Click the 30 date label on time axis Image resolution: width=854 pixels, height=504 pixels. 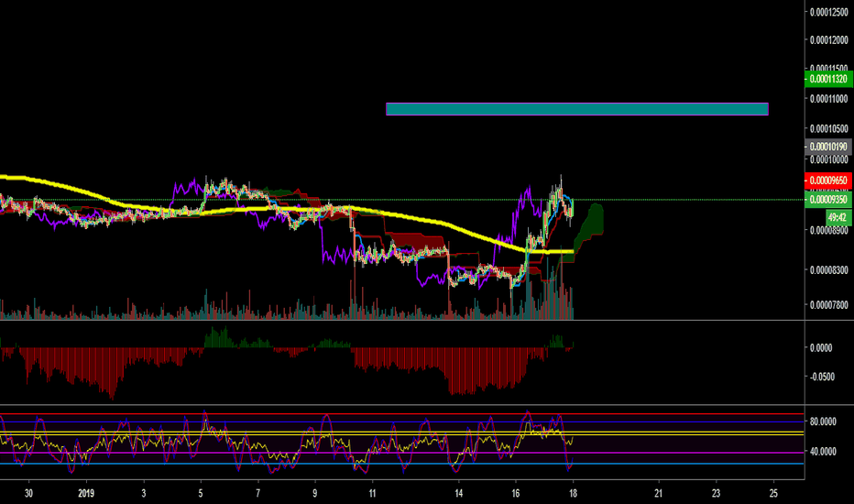tap(29, 494)
